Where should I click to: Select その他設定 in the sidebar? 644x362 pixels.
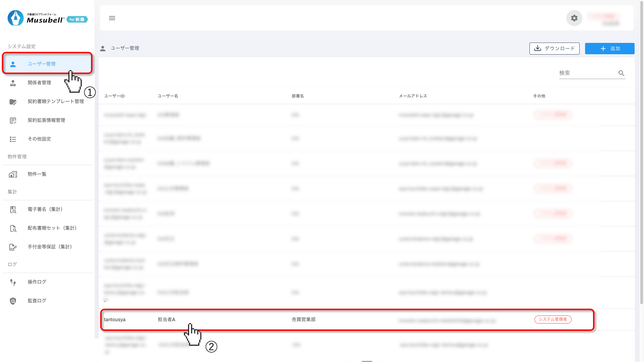tap(39, 139)
